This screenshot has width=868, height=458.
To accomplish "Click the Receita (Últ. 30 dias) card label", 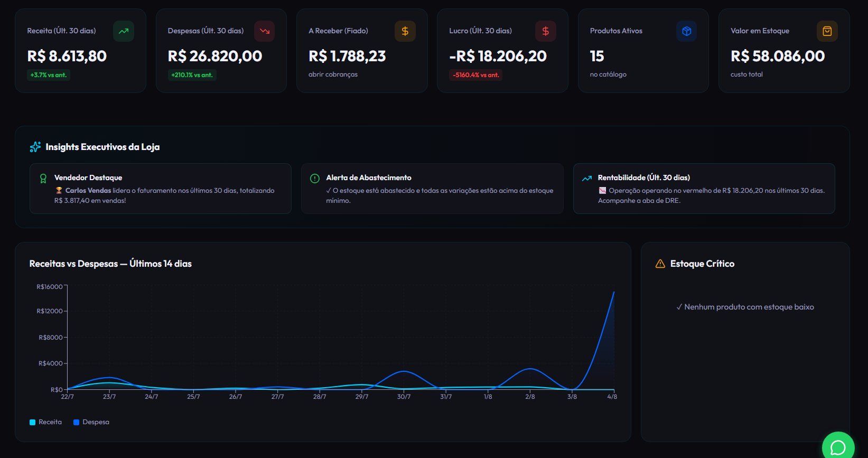I will [x=61, y=31].
